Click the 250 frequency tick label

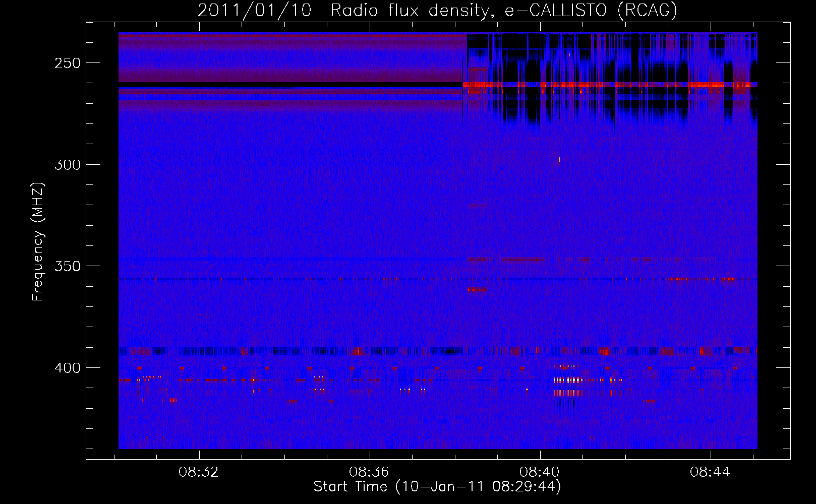click(68, 64)
